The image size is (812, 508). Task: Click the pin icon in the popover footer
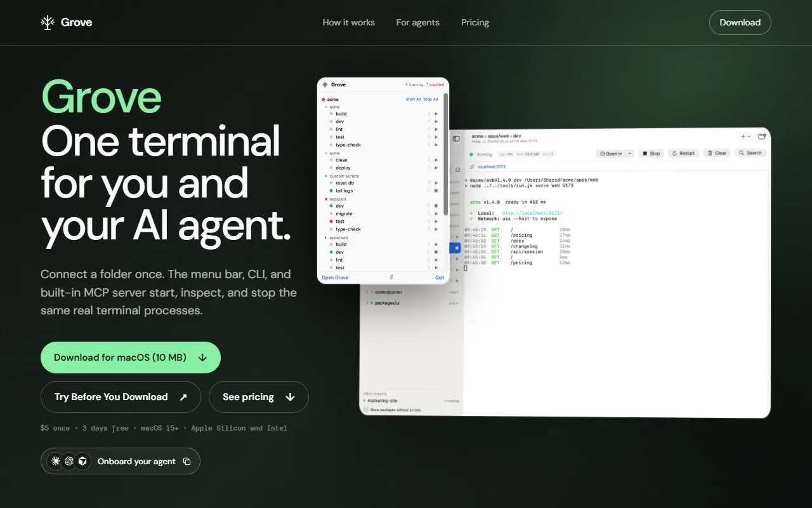(391, 277)
